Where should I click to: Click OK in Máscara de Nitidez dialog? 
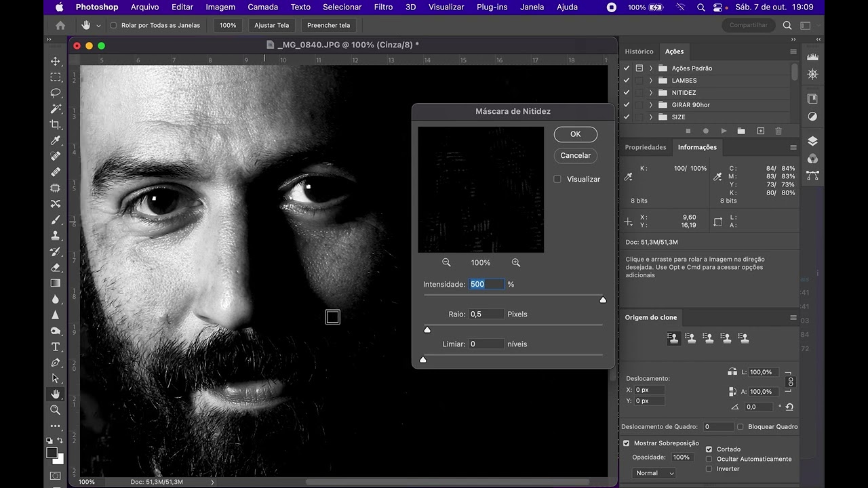pyautogui.click(x=575, y=134)
